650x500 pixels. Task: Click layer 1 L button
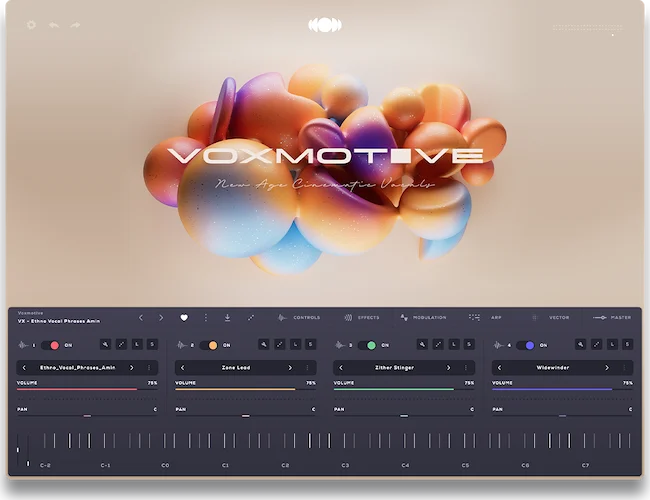point(137,344)
